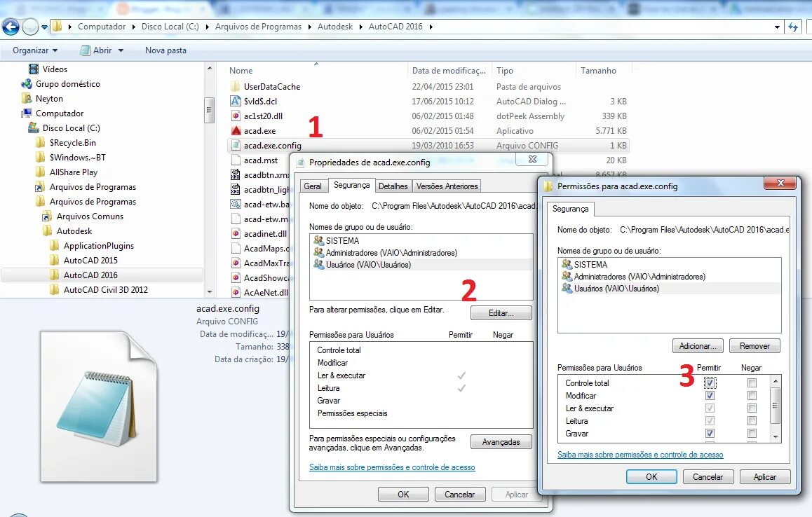Select the acad.exe.config file icon

pyautogui.click(x=235, y=146)
